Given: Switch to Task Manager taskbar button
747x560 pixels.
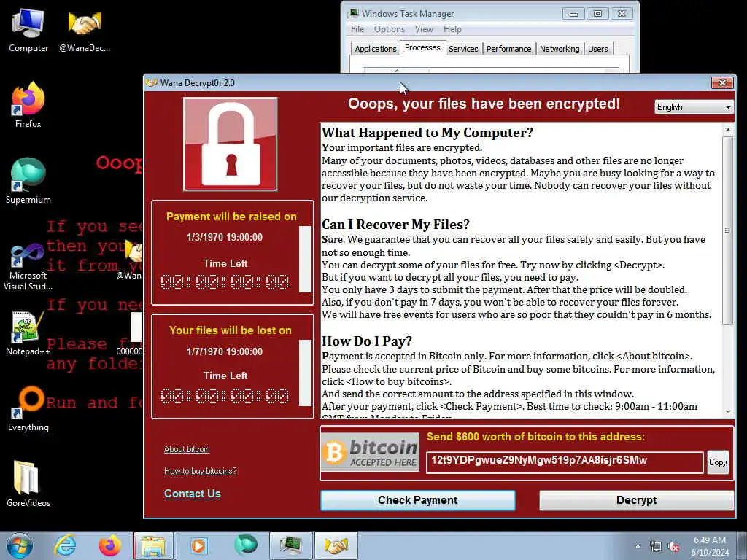Looking at the screenshot, I should tap(290, 545).
